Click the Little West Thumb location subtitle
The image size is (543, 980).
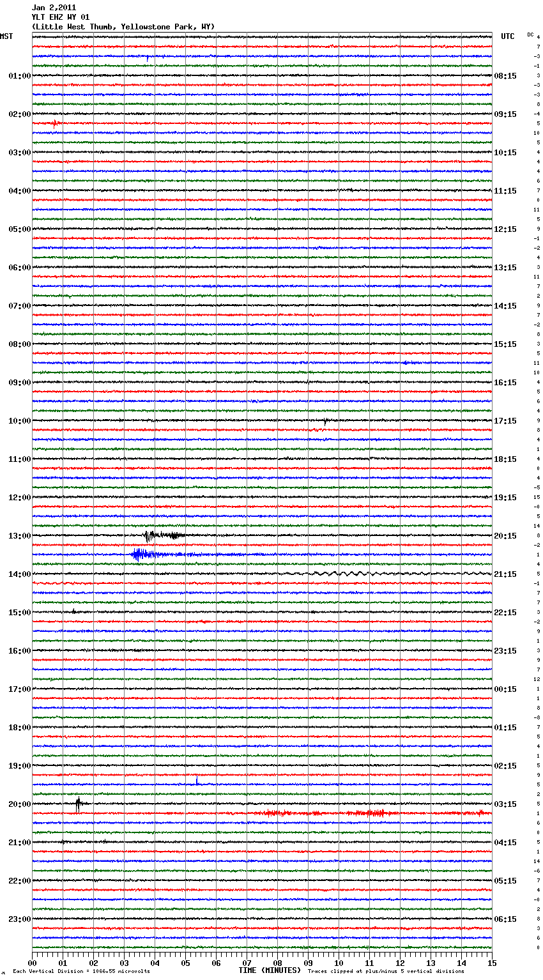pyautogui.click(x=123, y=27)
